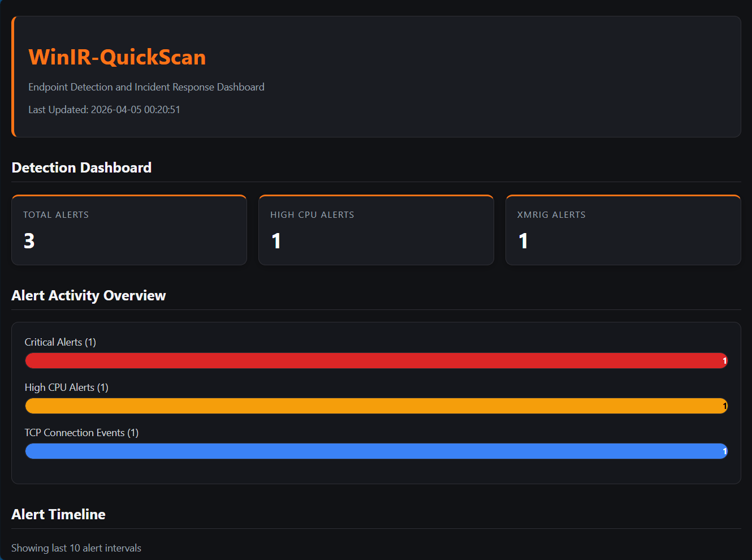Click the blue TCP Connection Events bar

tap(376, 451)
